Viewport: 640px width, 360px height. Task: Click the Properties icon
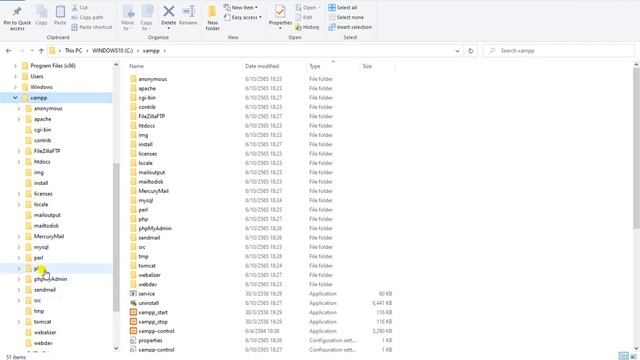(x=280, y=17)
